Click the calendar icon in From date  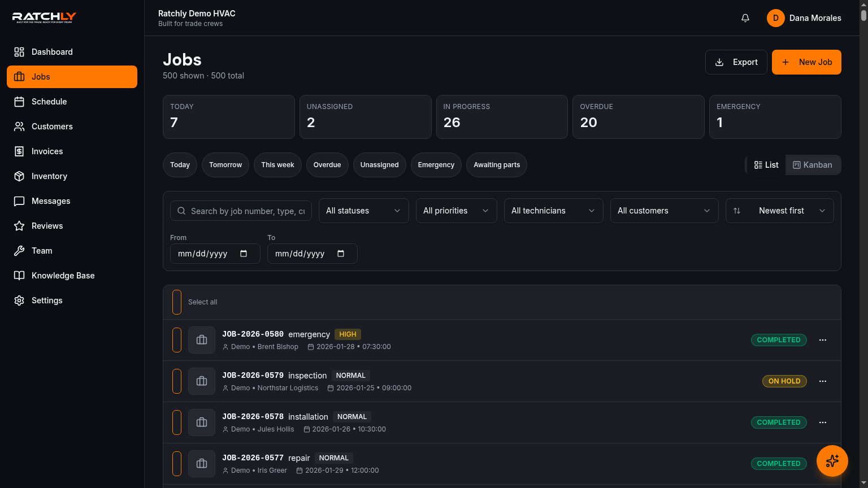(244, 254)
